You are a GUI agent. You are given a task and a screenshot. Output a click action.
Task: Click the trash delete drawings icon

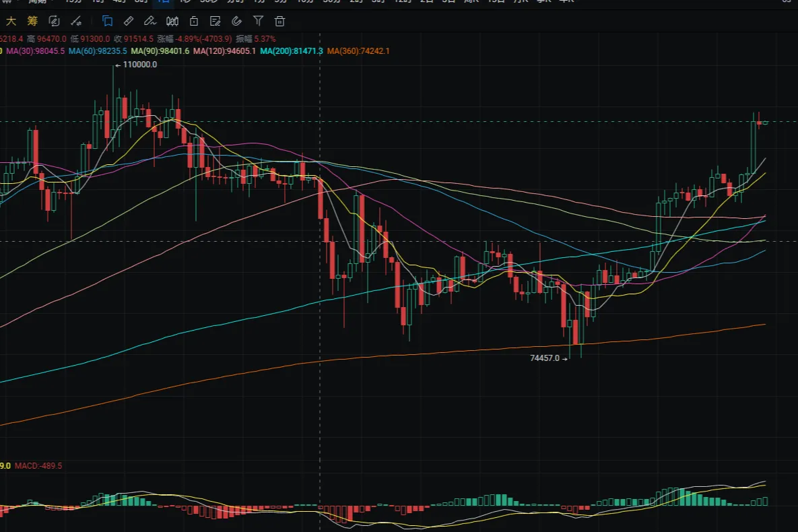coord(279,21)
